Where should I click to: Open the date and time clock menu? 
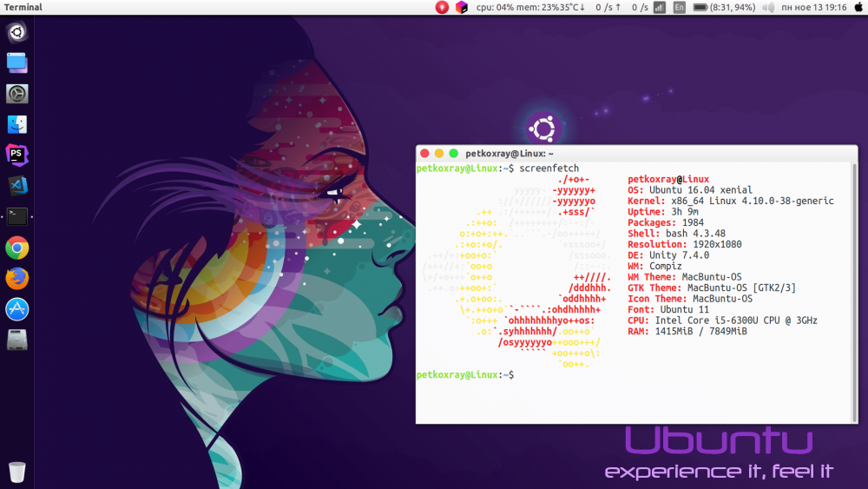click(814, 7)
